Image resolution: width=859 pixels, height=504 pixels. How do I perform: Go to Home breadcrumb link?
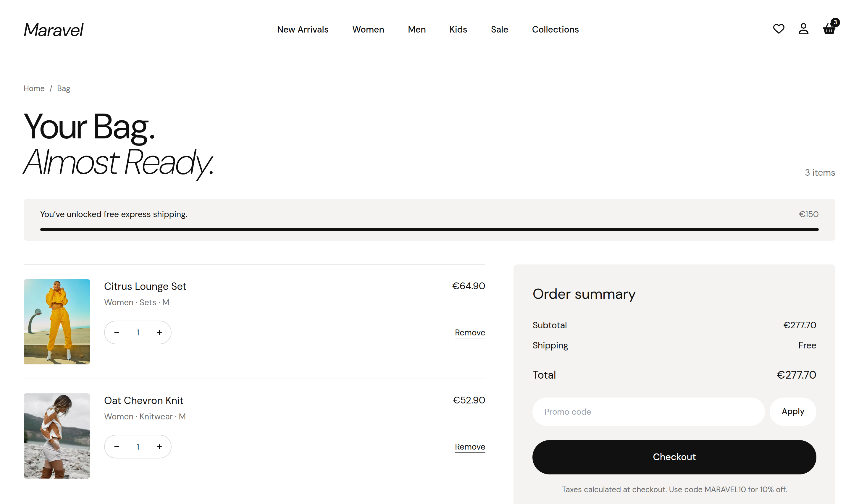(34, 89)
